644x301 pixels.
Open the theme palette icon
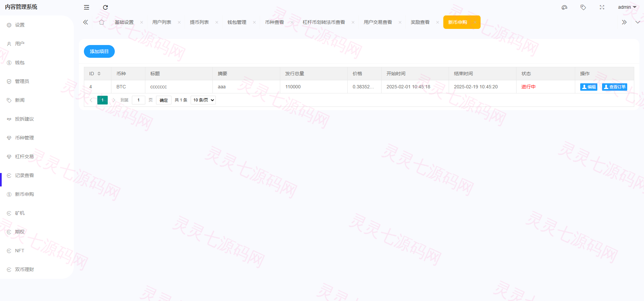pos(564,7)
